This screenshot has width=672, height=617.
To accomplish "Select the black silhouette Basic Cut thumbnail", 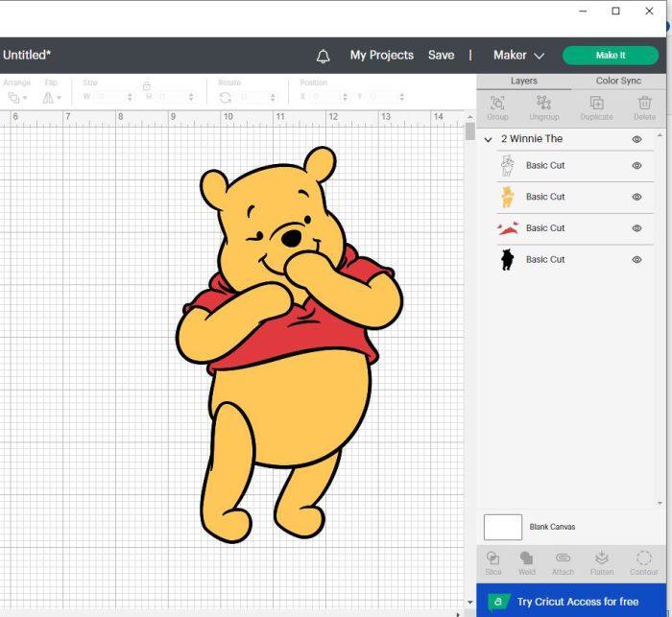I will pyautogui.click(x=508, y=260).
